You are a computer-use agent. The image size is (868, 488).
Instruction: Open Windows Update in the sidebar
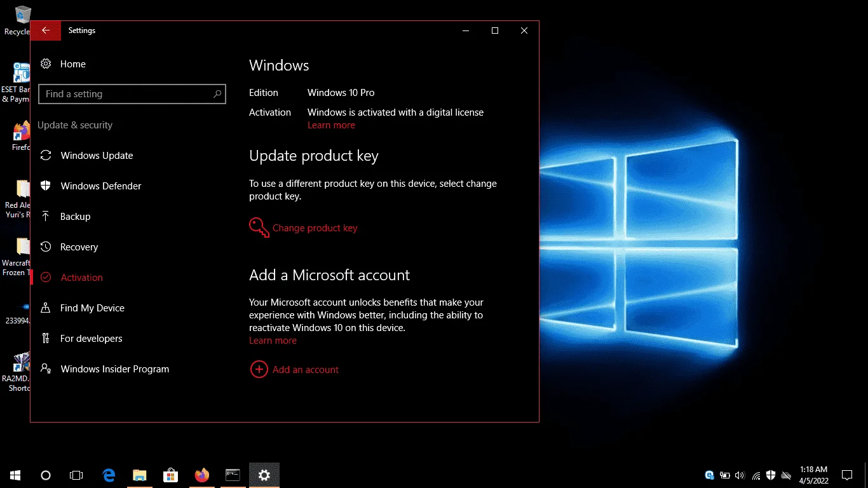[x=86, y=156]
